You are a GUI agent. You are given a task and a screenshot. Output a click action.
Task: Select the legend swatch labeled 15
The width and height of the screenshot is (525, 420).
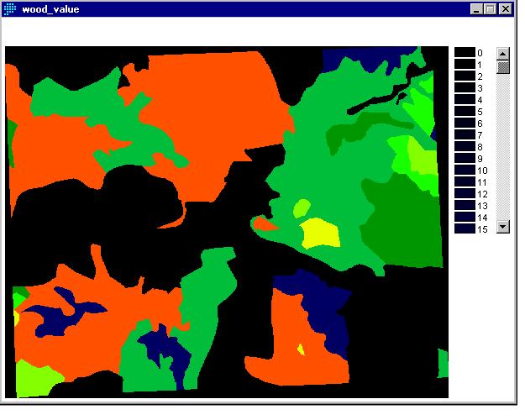[x=465, y=228]
